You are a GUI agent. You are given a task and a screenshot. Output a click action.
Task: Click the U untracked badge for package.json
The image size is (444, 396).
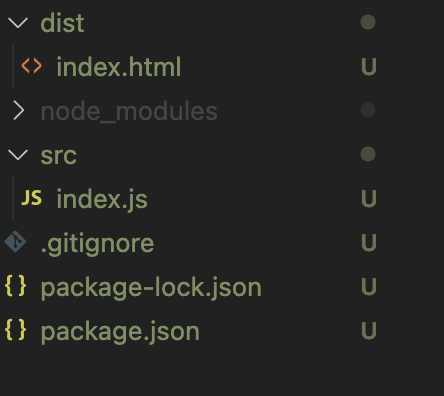click(369, 331)
